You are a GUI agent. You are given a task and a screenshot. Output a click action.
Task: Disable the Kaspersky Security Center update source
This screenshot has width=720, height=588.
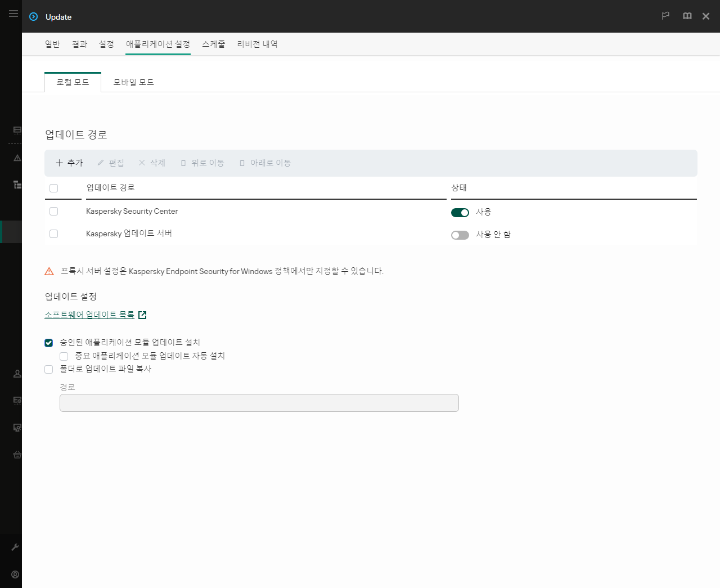[460, 213]
